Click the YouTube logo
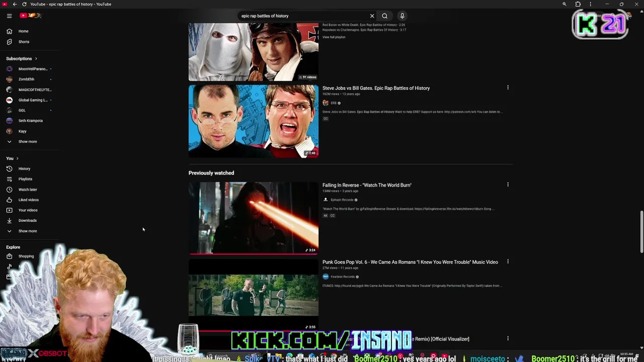Screen dimensions: 644x362 31,16
